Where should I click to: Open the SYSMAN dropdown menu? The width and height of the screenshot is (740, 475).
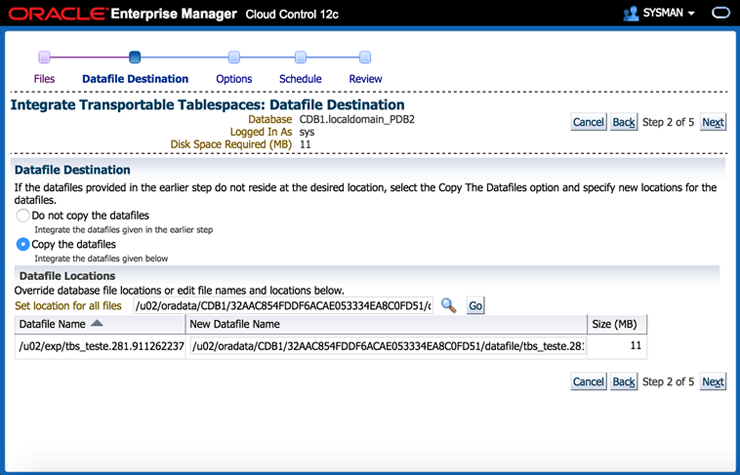(691, 13)
